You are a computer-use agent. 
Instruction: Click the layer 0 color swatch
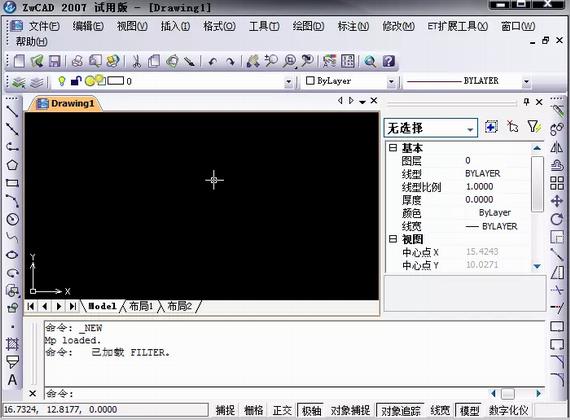tap(116, 81)
